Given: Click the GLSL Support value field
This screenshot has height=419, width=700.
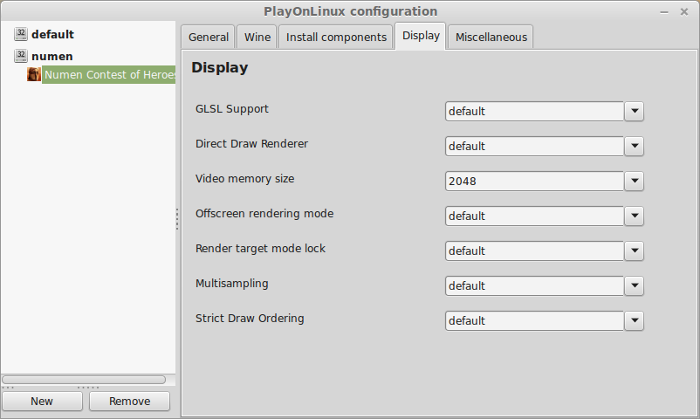Looking at the screenshot, I should 534,111.
